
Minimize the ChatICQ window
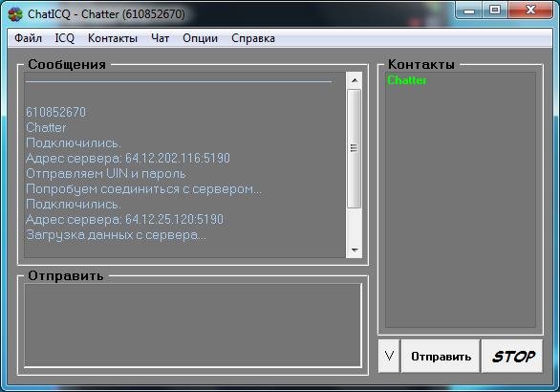click(x=469, y=11)
